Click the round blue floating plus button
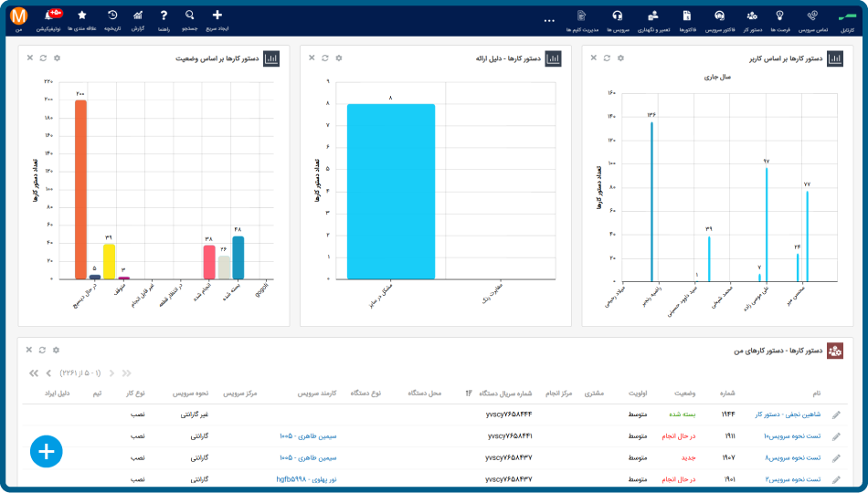This screenshot has width=868, height=493. pyautogui.click(x=47, y=452)
